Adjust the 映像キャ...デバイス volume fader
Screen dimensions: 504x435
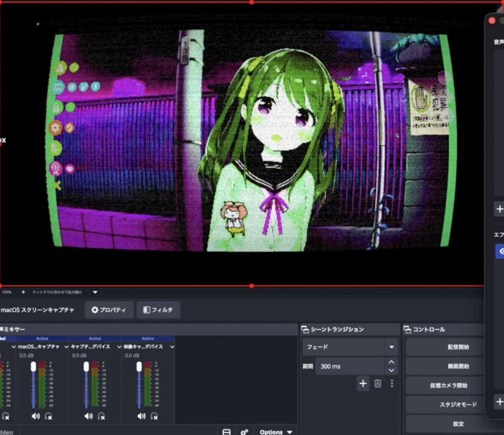point(139,367)
